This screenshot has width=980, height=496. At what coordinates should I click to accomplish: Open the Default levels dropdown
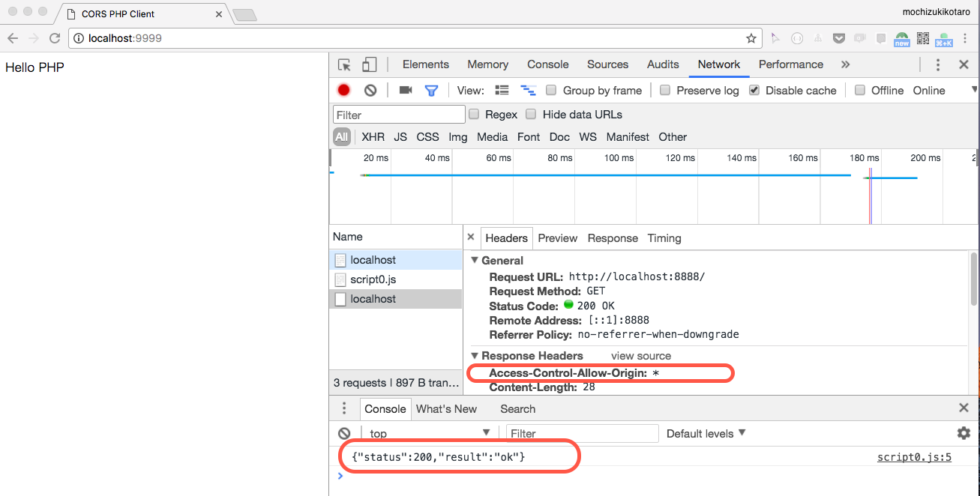(705, 433)
